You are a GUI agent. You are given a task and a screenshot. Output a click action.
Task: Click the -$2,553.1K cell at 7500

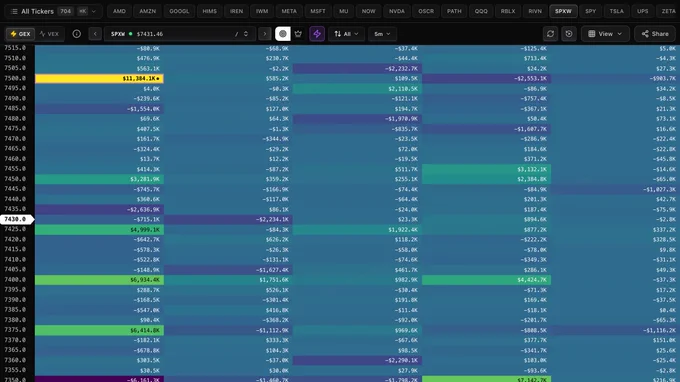(x=486, y=78)
